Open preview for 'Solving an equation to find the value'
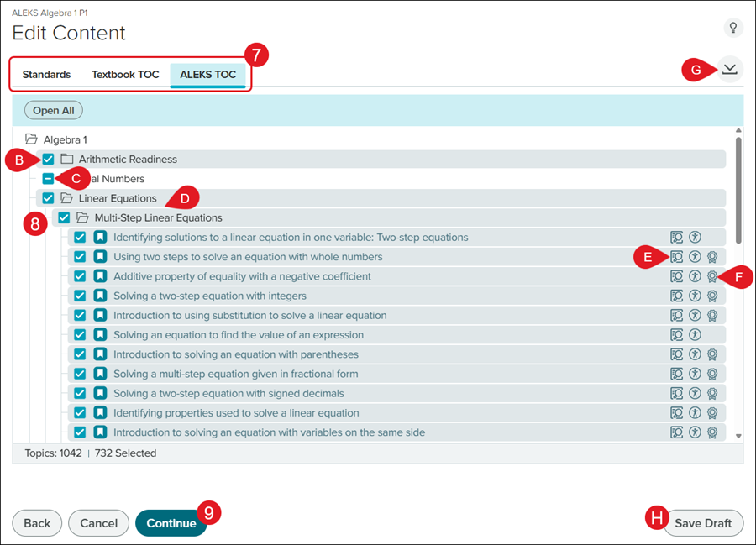Image resolution: width=756 pixels, height=545 pixels. click(676, 335)
